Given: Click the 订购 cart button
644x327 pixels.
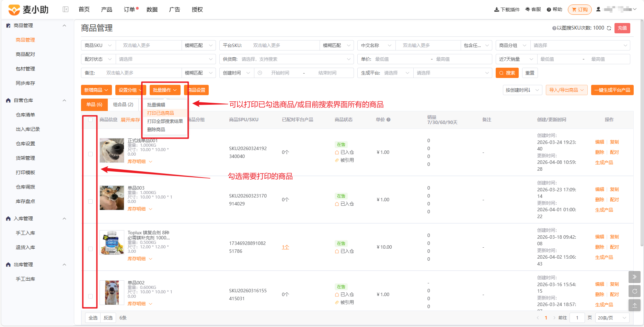Looking at the screenshot, I should coord(579,10).
